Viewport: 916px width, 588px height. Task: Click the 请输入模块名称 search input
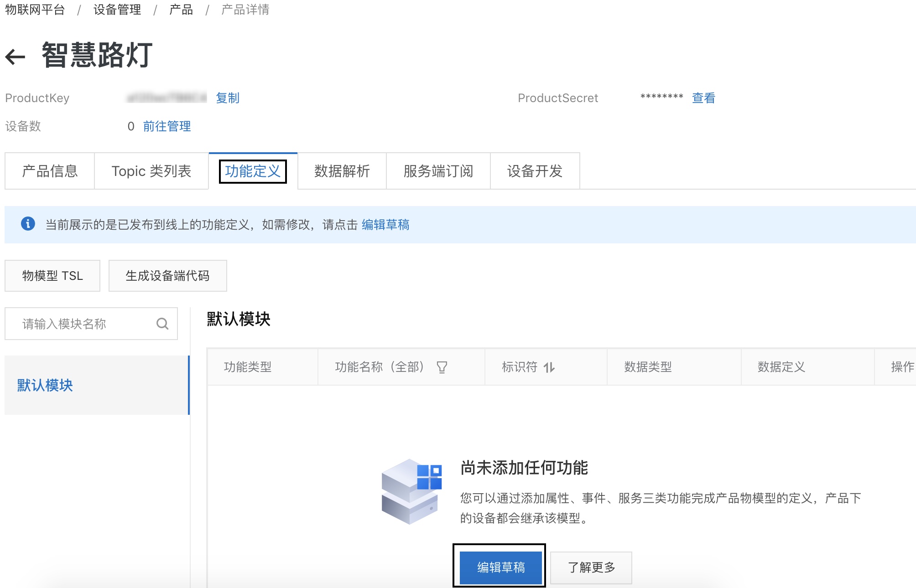click(x=78, y=324)
